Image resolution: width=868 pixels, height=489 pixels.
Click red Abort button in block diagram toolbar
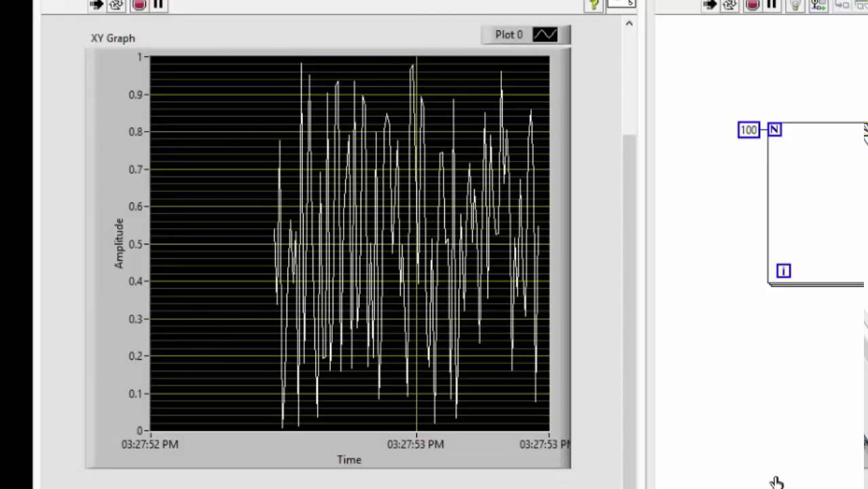point(753,5)
